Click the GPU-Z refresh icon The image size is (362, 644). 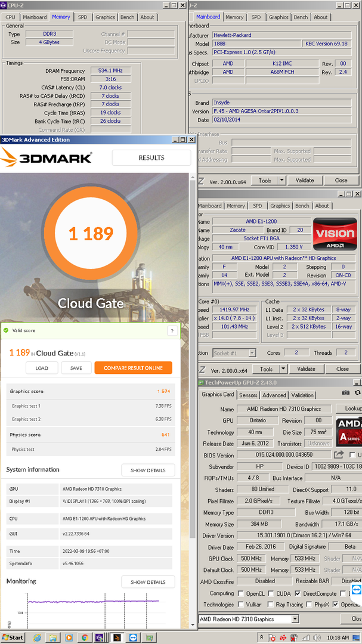tap(357, 393)
